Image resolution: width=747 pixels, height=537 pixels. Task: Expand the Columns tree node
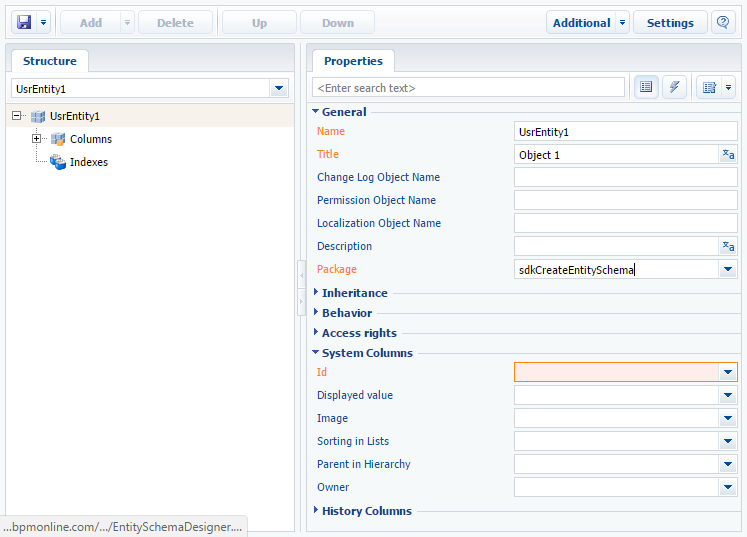(36, 139)
